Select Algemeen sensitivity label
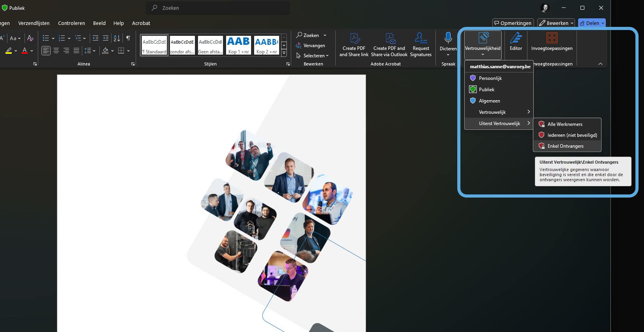Screen dimensions: 644x332 coord(499,101)
